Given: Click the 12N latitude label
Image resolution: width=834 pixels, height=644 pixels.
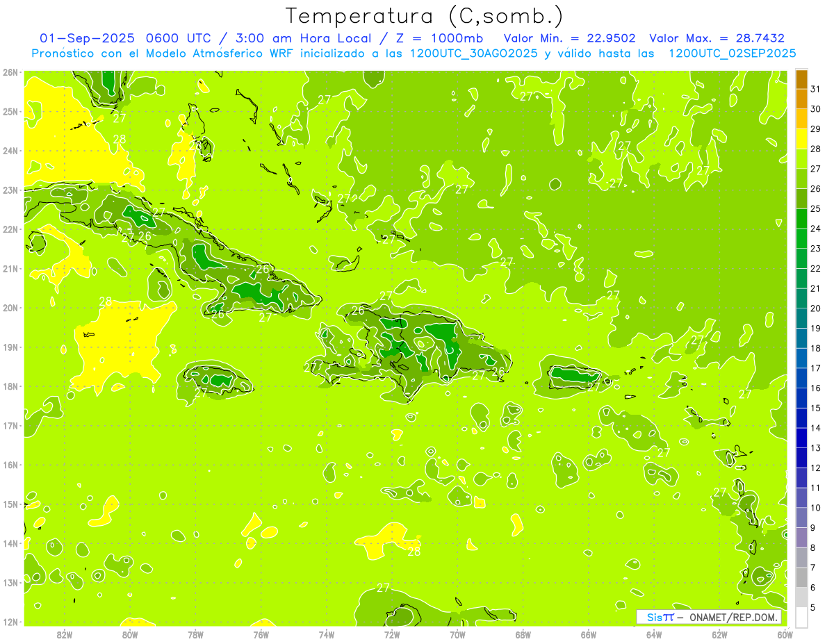Looking at the screenshot, I should 10,622.
